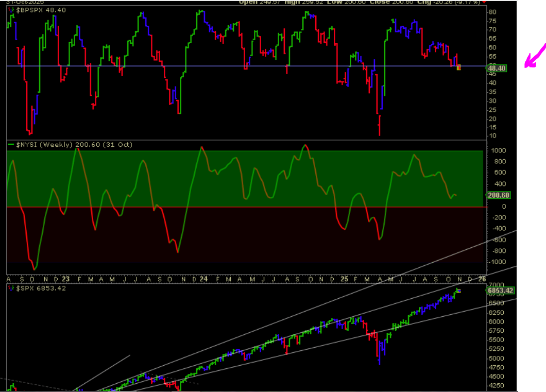Click the $NYSI (Weekly) 200.60 legend label
The height and width of the screenshot is (392, 546).
pos(74,144)
